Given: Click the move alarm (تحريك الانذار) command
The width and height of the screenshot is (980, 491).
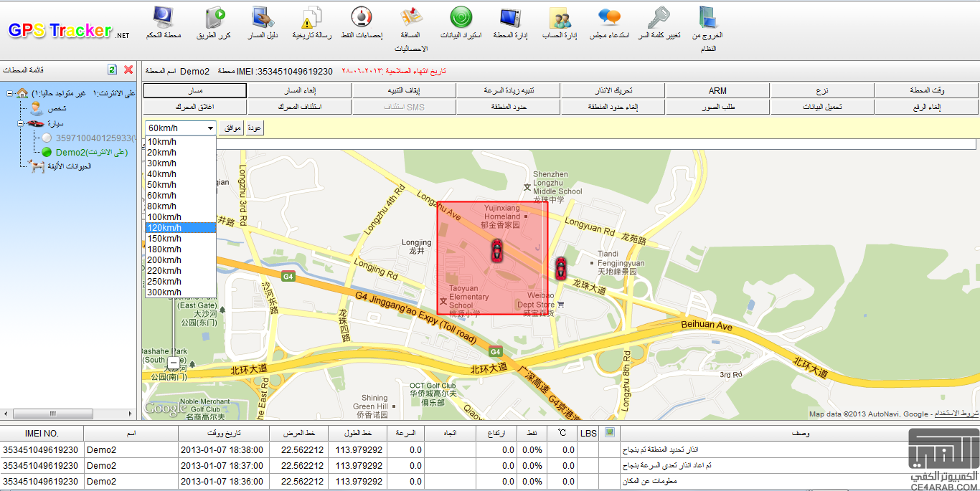Looking at the screenshot, I should (613, 90).
